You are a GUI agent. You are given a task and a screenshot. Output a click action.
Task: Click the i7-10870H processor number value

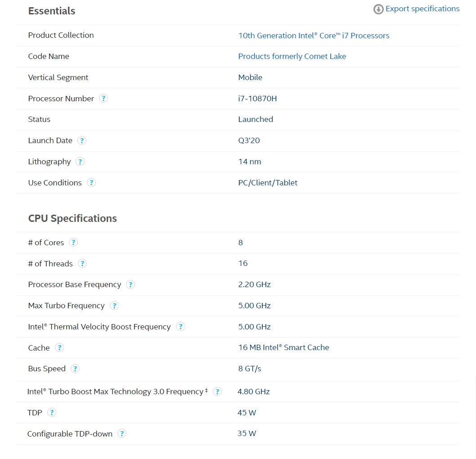coord(257,99)
